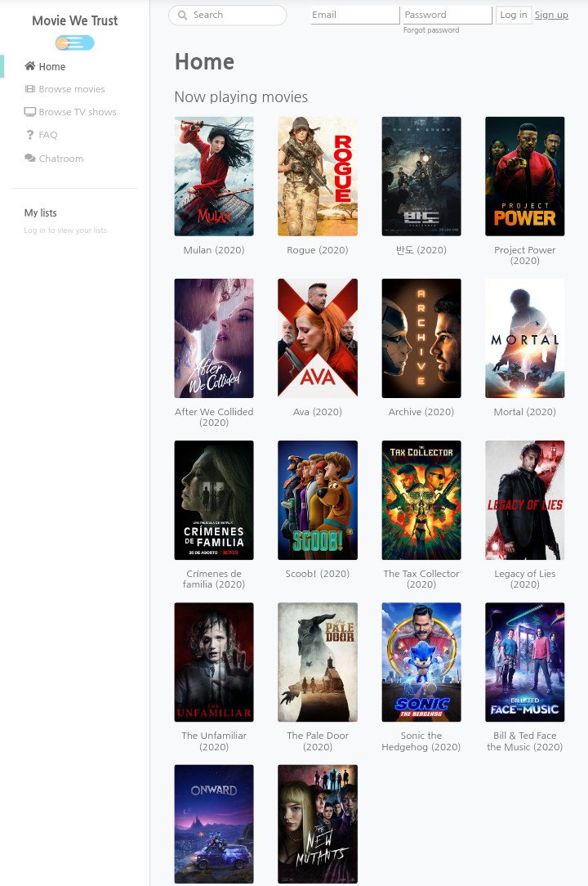This screenshot has width=588, height=886.
Task: Click the Log in button
Action: (x=514, y=16)
